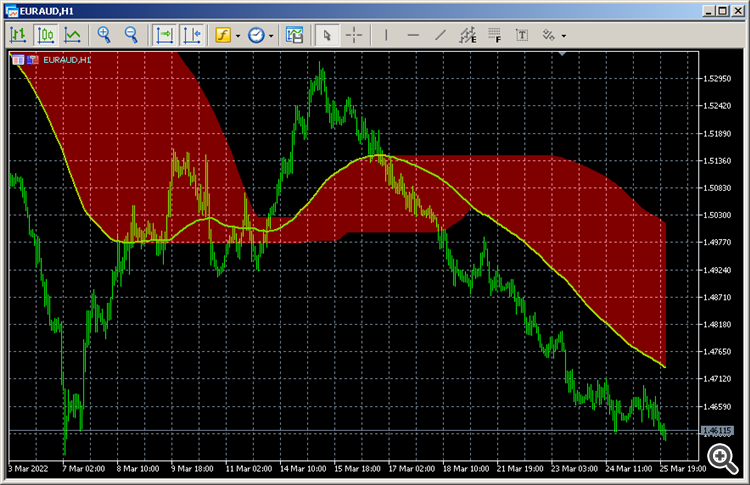The height and width of the screenshot is (485, 750).
Task: Click the 14 Mar 10:00 time label
Action: click(x=303, y=469)
